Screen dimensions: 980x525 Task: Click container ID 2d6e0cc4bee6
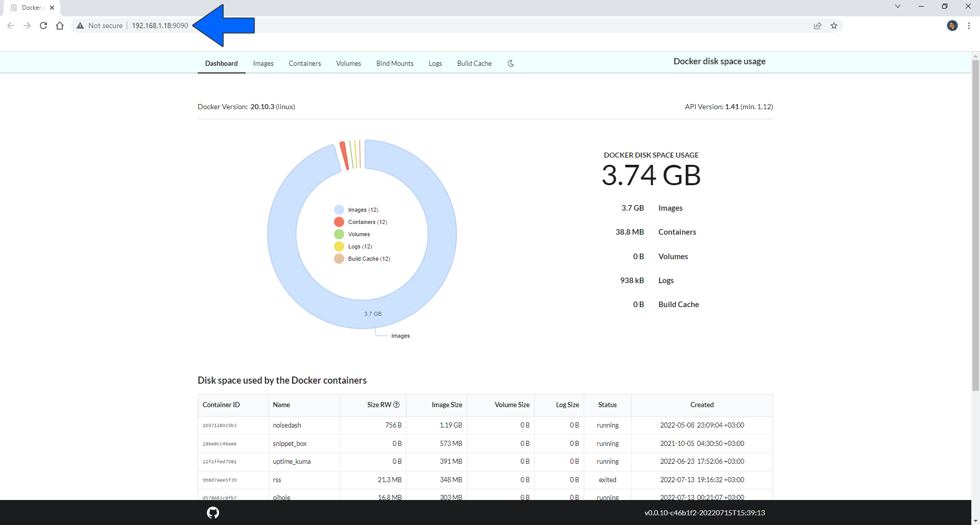[220, 444]
